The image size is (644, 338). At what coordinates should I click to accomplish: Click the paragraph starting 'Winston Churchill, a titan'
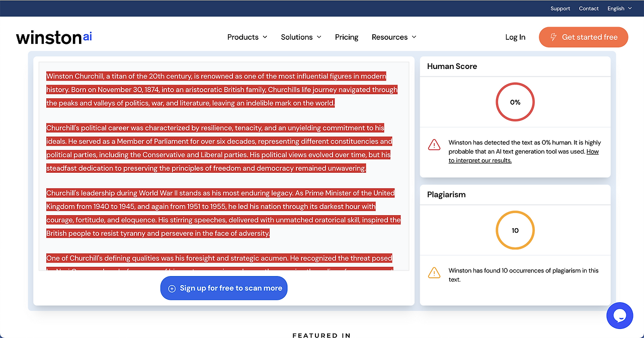[222, 90]
